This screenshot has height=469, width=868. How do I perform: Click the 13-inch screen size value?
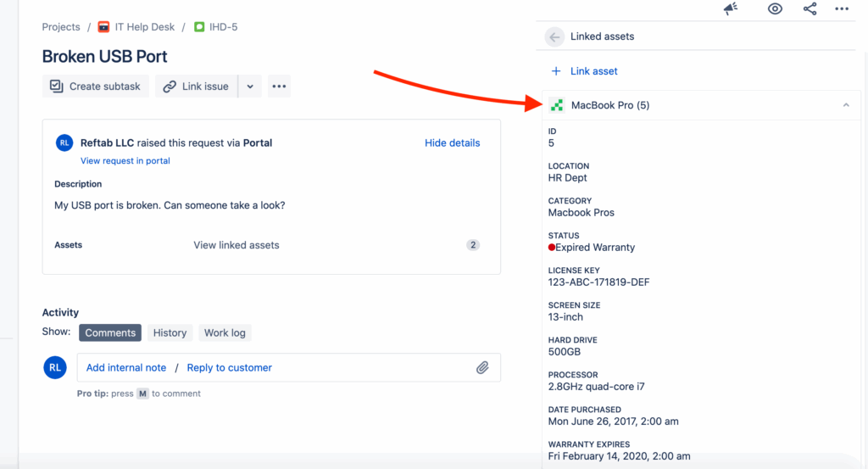pos(565,317)
